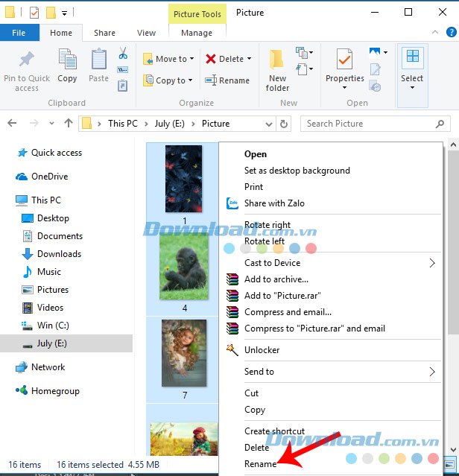459x476 pixels.
Task: Choose Rename in the context menu
Action: 260,464
